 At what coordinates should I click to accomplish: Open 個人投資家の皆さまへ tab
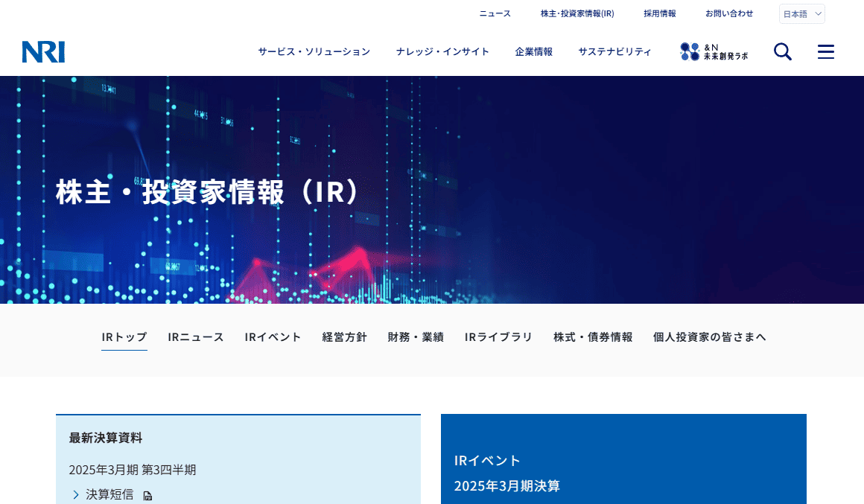709,337
